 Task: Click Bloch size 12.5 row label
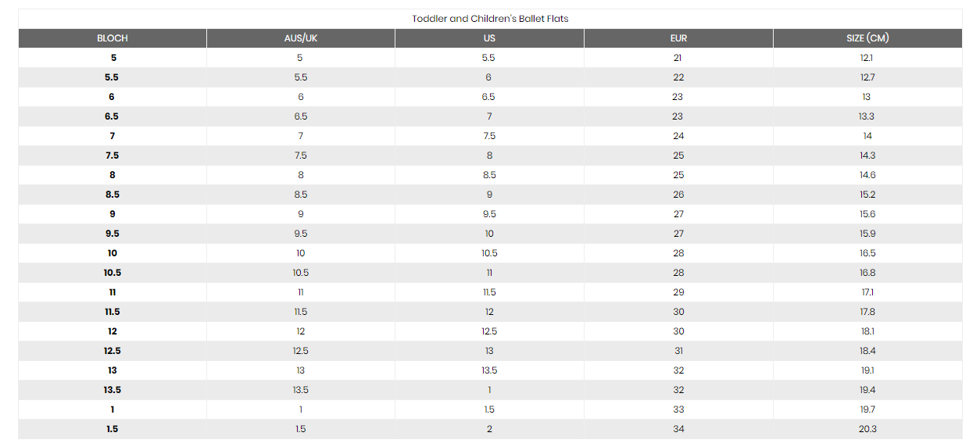[x=113, y=351]
